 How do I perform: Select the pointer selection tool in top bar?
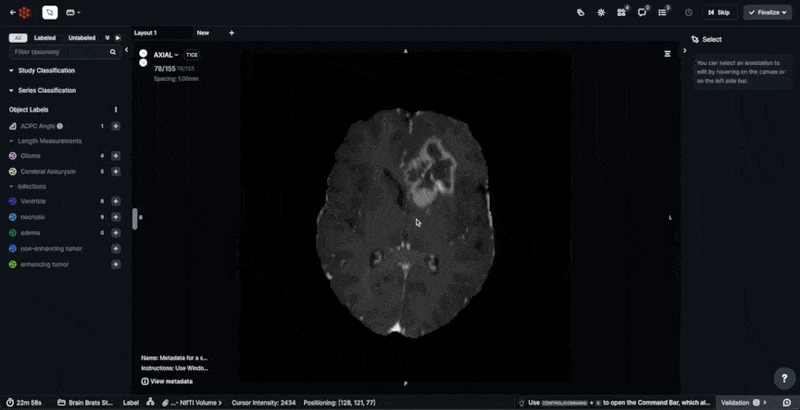click(x=50, y=13)
